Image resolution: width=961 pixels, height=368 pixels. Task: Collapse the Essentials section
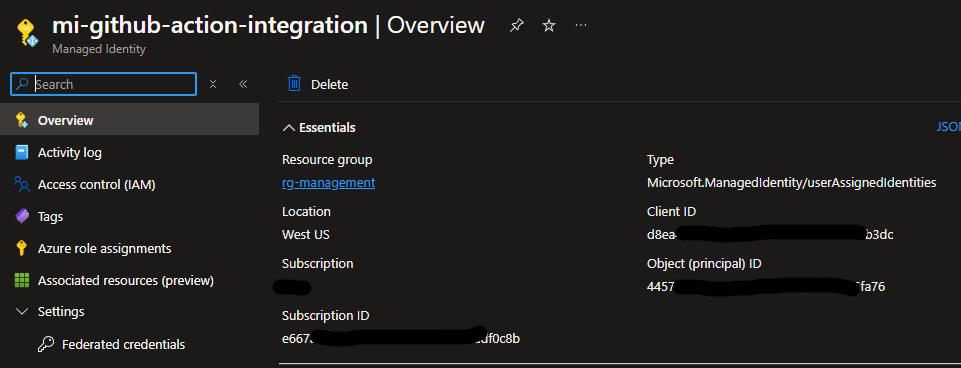[319, 128]
